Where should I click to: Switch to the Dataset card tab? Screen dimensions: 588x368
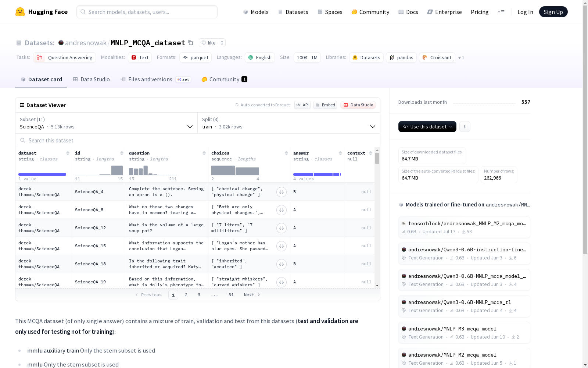click(x=41, y=79)
